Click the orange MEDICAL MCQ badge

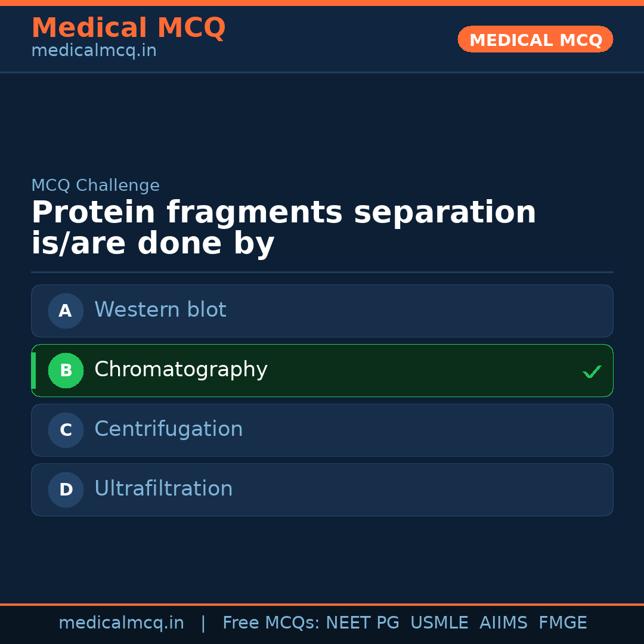(535, 39)
